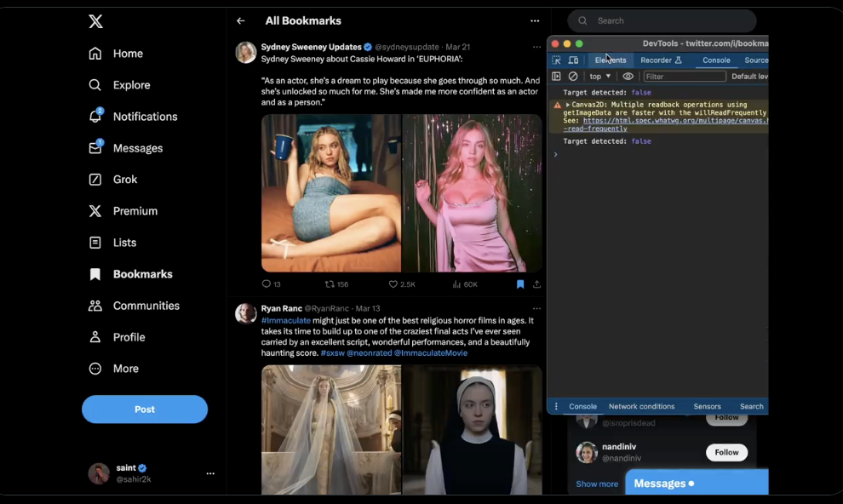Image resolution: width=843 pixels, height=504 pixels.
Task: View analytics showing 60K views
Action: [465, 284]
